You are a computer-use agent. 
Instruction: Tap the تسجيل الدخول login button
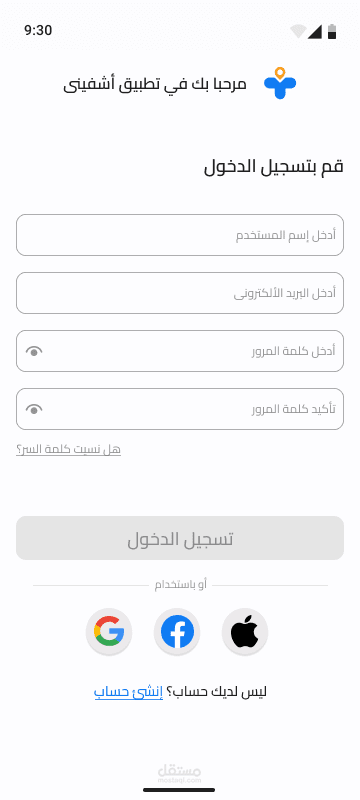click(180, 538)
